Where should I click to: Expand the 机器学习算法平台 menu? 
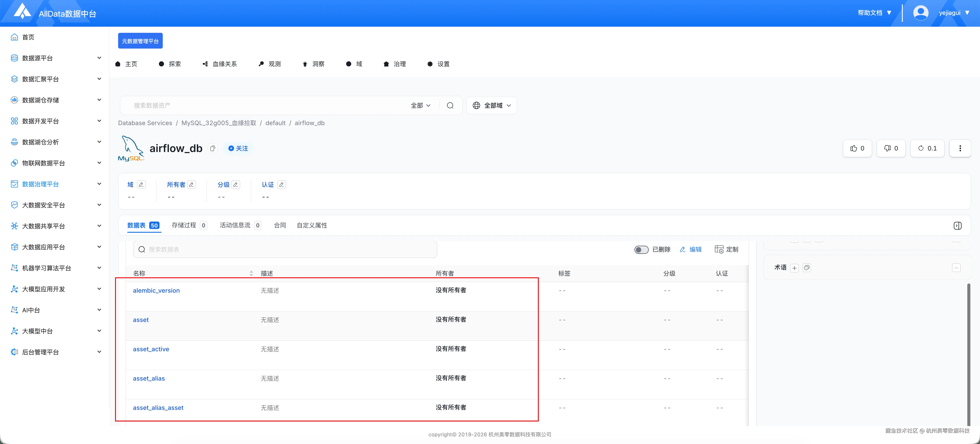coord(99,268)
